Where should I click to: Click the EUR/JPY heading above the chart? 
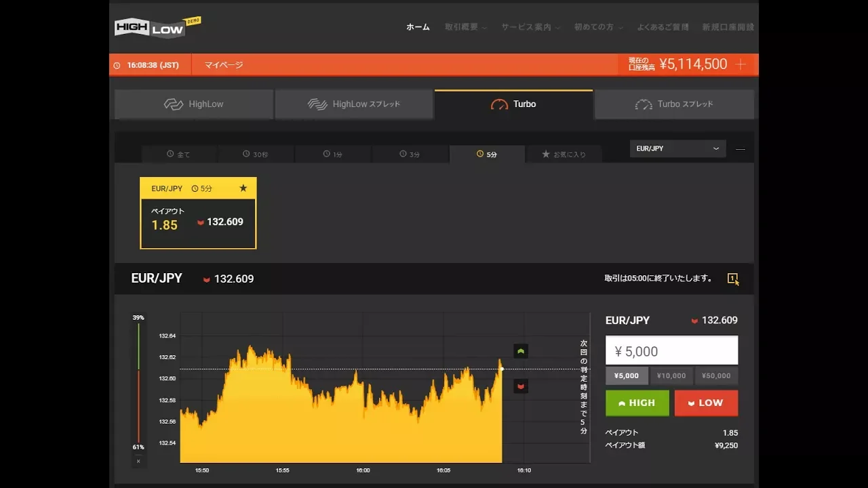click(x=157, y=279)
